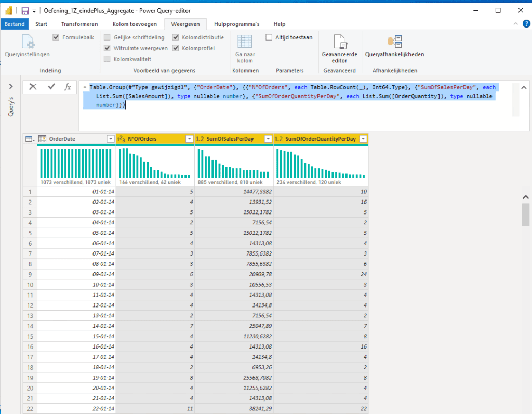Select the Weergeven tab
The width and height of the screenshot is (532, 414).
tap(185, 24)
